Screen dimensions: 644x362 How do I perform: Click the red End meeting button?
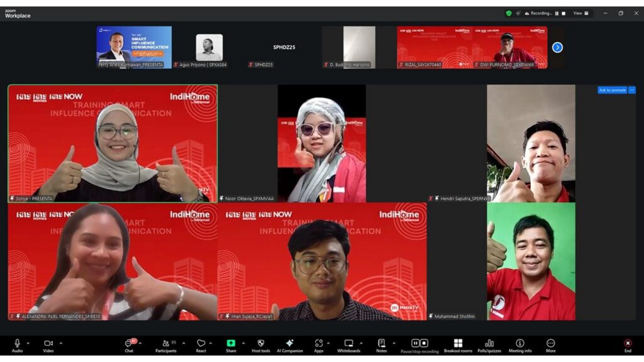pyautogui.click(x=628, y=346)
